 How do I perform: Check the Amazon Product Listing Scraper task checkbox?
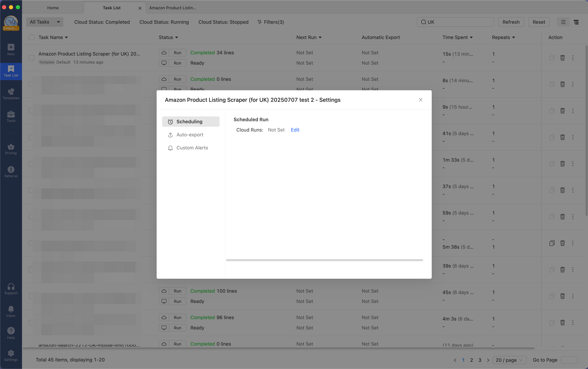tap(31, 58)
